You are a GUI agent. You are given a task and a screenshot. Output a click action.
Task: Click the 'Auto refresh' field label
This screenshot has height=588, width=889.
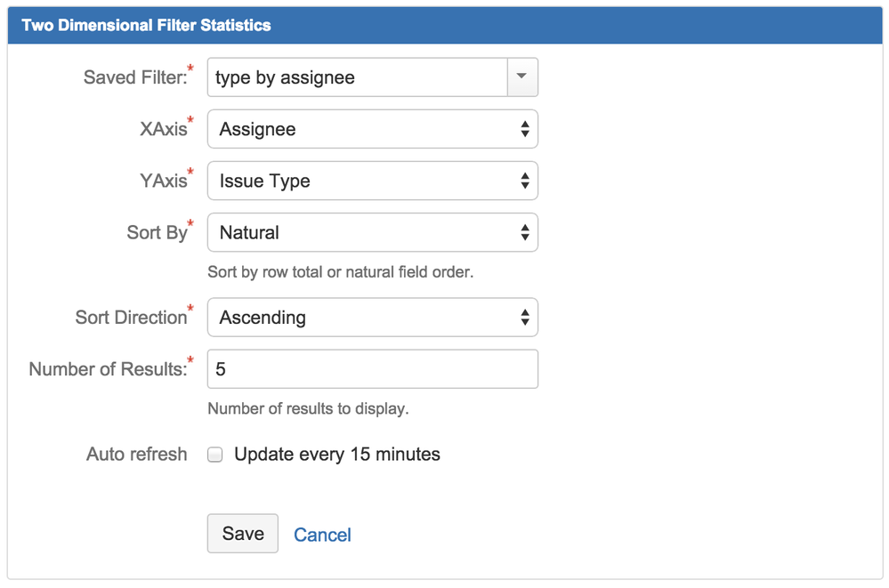tap(136, 455)
